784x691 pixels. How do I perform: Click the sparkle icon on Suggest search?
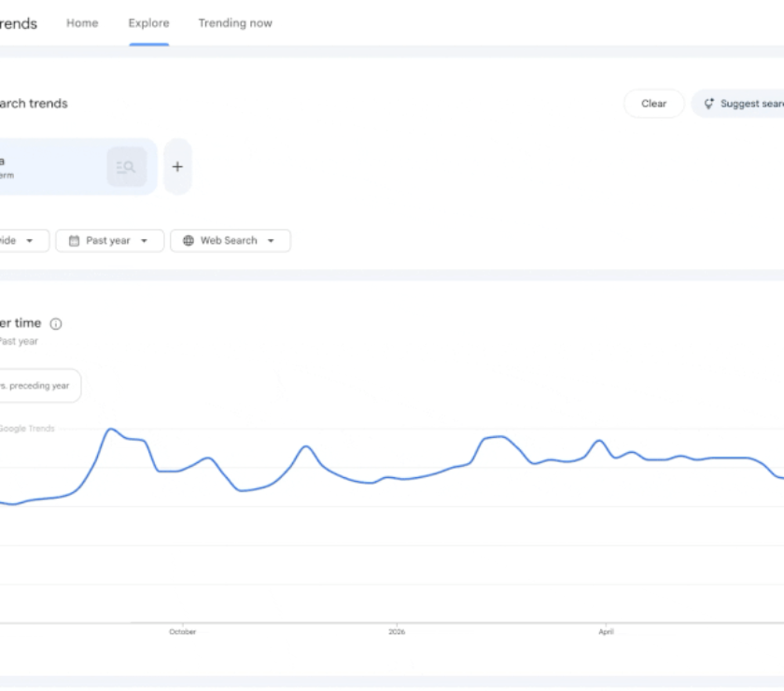(x=708, y=104)
